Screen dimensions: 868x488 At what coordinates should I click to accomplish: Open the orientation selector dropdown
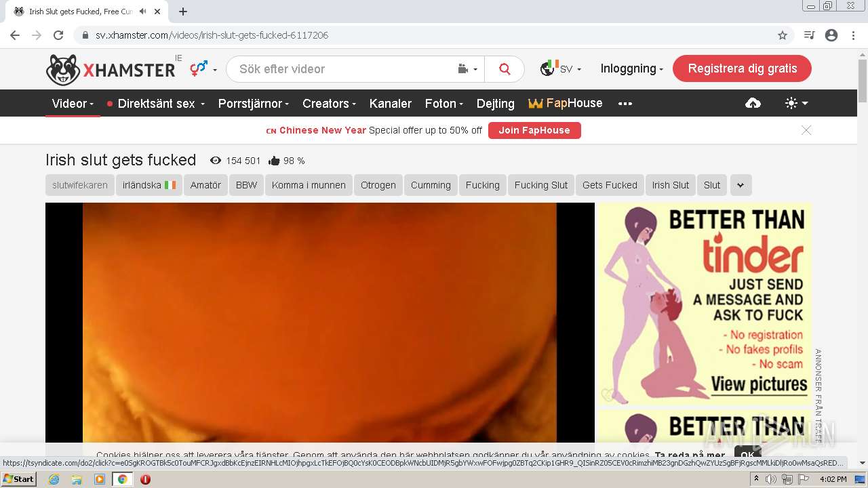click(203, 68)
